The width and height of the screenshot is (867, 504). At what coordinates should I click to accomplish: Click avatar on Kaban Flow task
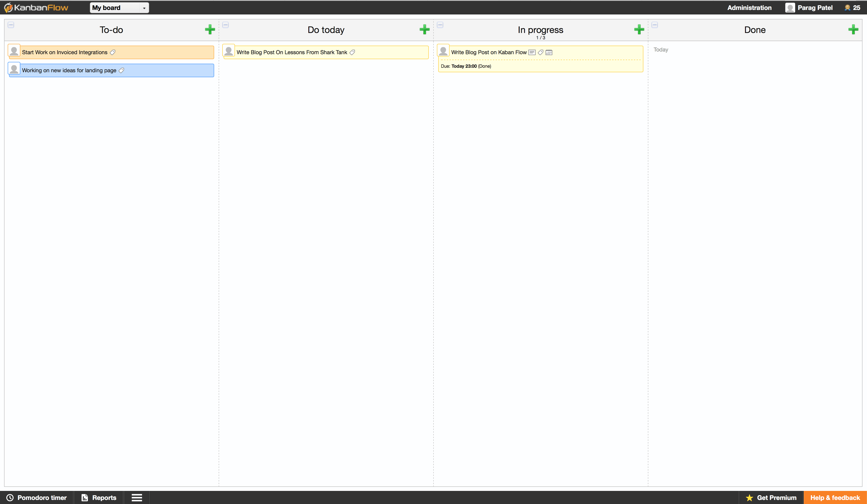(x=443, y=51)
